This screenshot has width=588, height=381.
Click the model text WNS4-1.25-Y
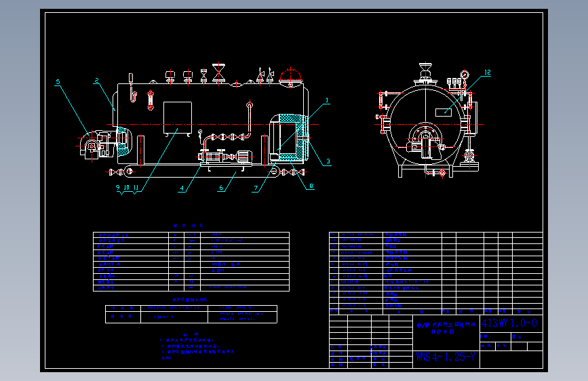pos(446,357)
